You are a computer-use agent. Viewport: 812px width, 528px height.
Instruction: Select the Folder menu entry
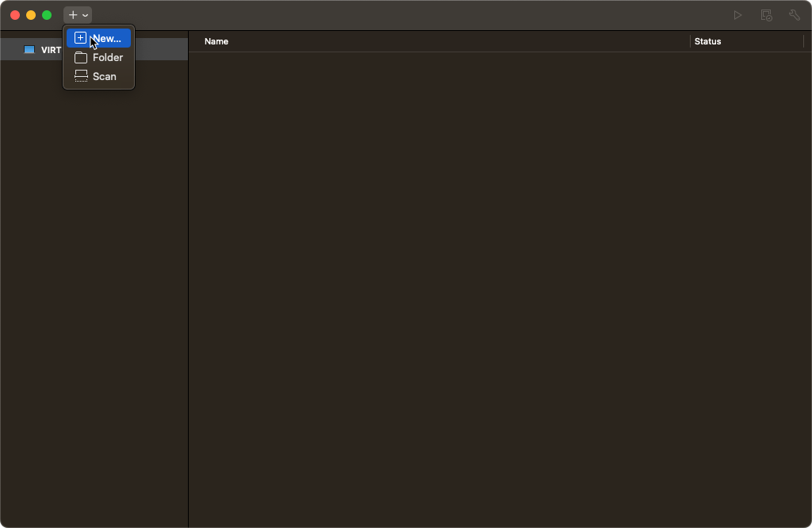click(x=107, y=57)
